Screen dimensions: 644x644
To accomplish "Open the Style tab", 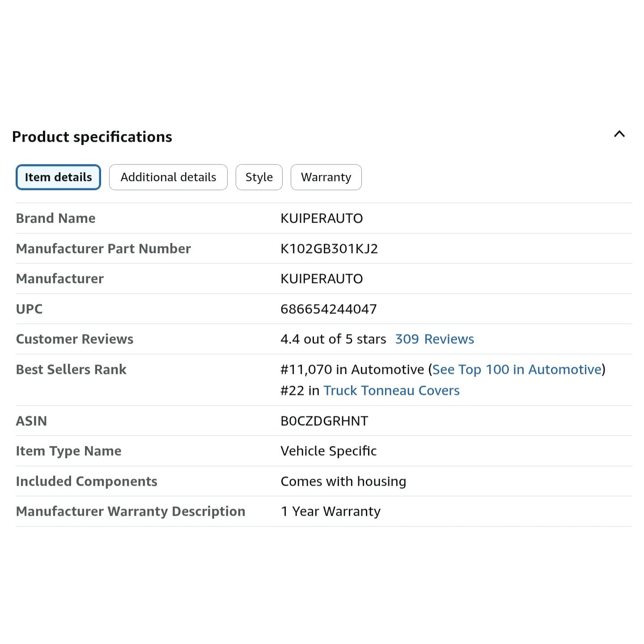I will (259, 177).
